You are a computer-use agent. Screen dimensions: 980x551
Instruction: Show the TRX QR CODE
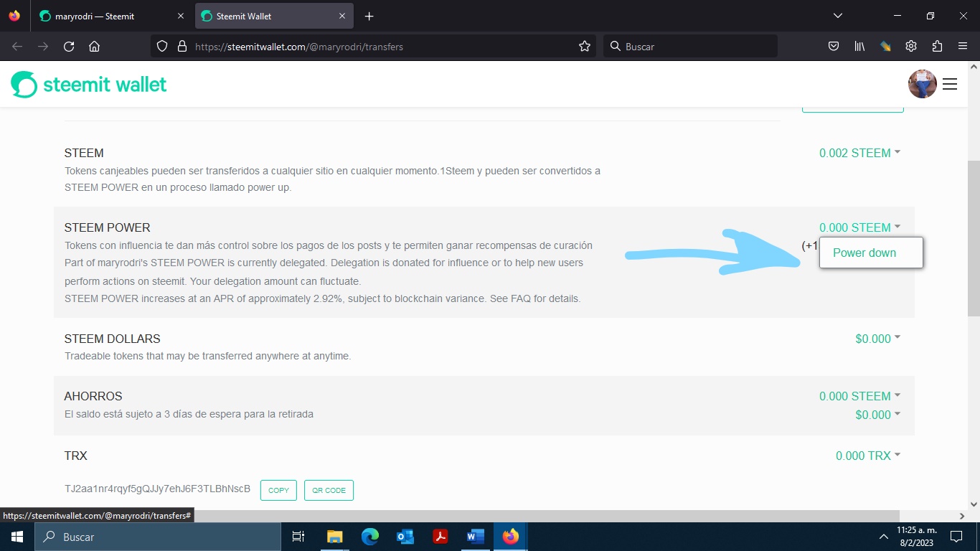tap(329, 490)
